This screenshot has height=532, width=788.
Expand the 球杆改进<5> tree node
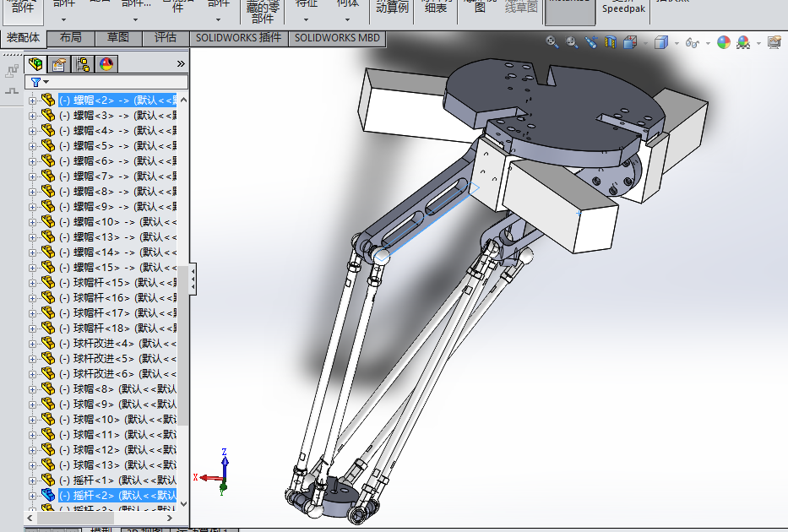tap(33, 359)
